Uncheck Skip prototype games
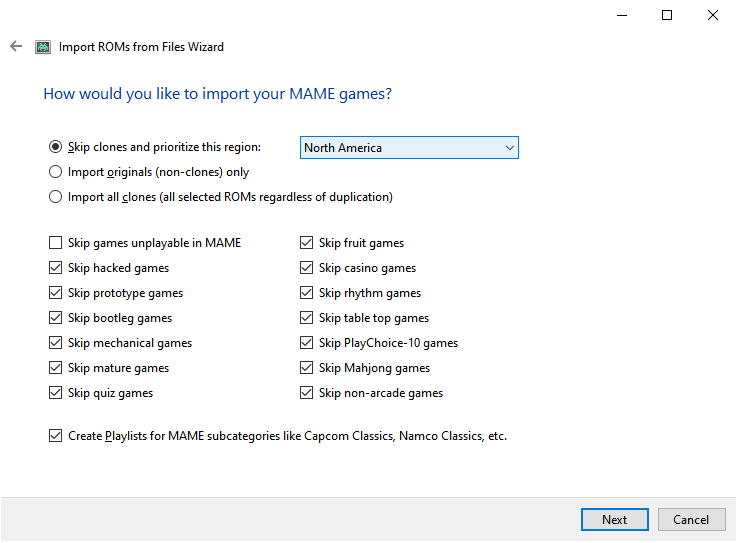Screen dimensions: 737x543 pos(55,292)
